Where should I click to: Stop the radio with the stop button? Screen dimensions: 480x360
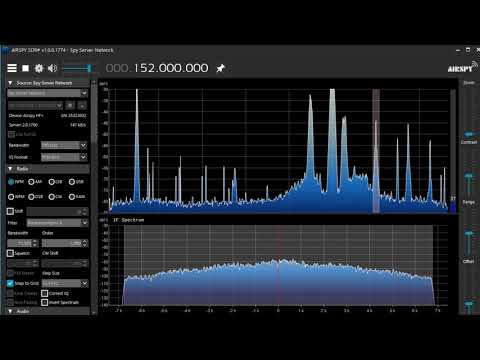25,68
